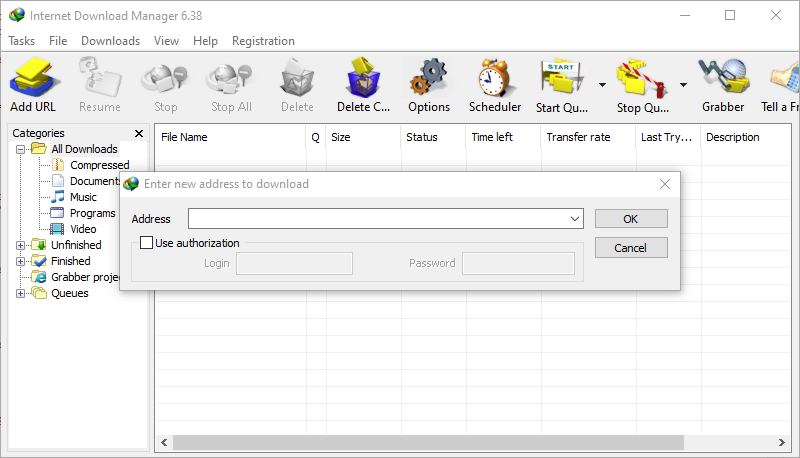This screenshot has width=800, height=458.
Task: Close the Enter new address dialog
Action: coord(665,184)
